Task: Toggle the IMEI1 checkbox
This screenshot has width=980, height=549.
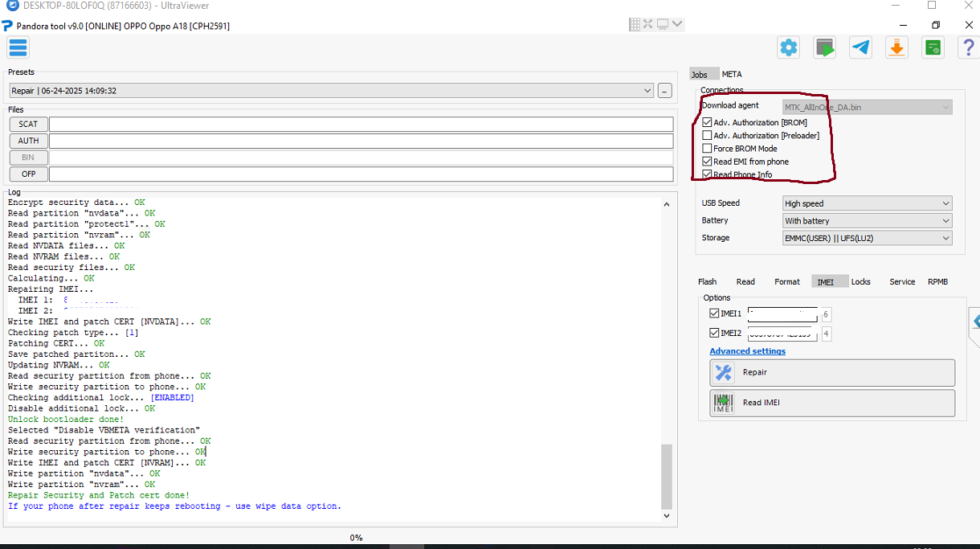Action: (x=714, y=313)
